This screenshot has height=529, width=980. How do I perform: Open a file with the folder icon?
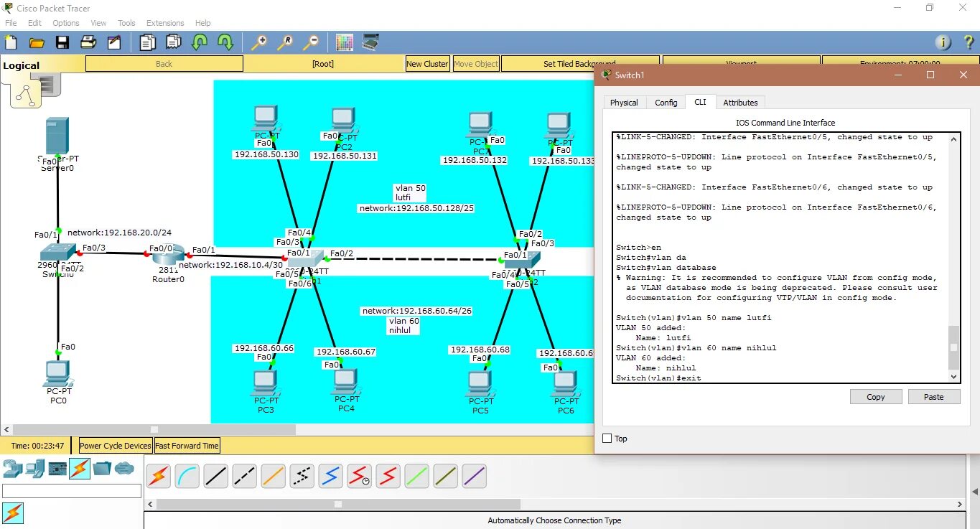(37, 42)
